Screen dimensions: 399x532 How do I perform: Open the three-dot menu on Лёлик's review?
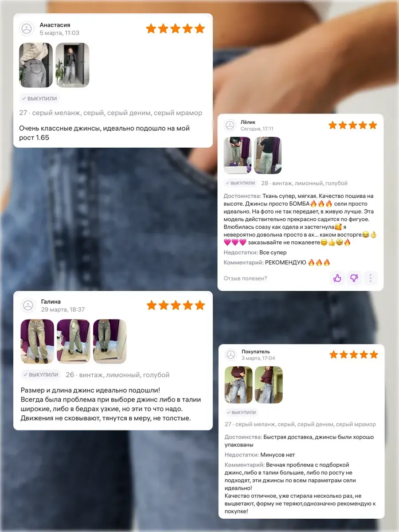(x=370, y=278)
